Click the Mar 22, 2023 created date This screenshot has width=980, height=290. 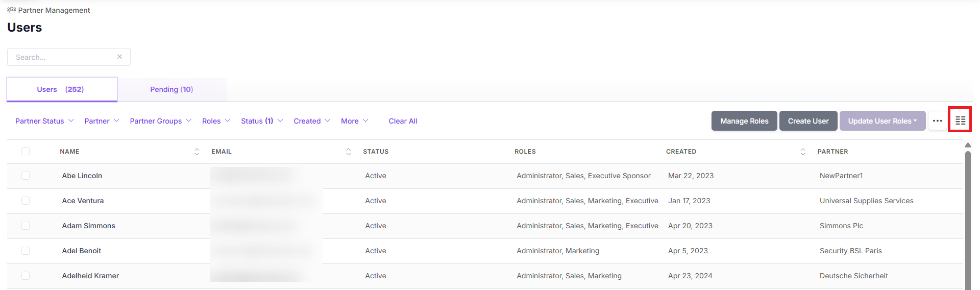click(x=691, y=176)
